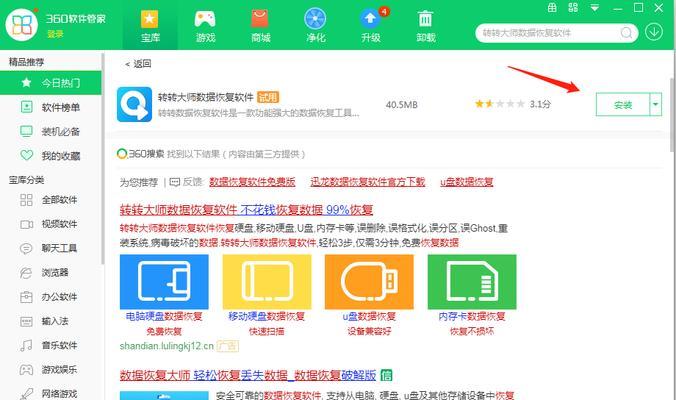
Task: Select 输入法 category
Action: pos(50,321)
